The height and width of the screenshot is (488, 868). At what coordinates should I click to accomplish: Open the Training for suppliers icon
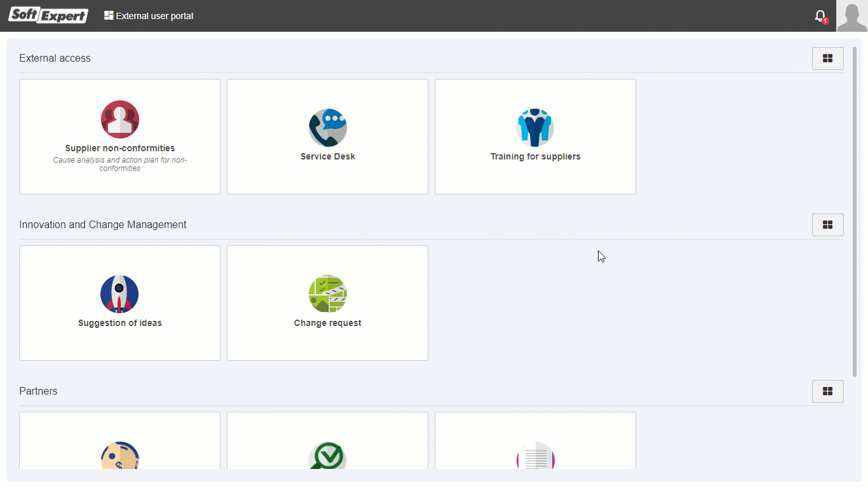(x=535, y=128)
